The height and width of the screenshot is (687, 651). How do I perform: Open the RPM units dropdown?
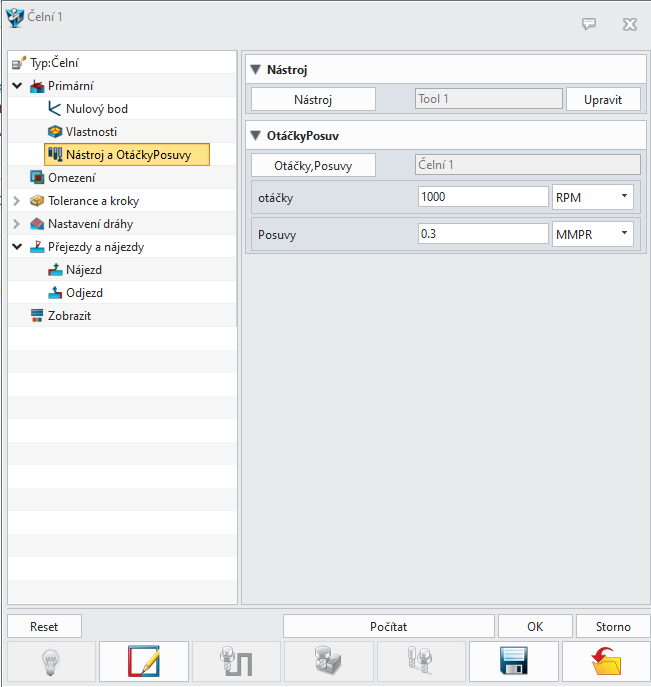click(x=593, y=197)
